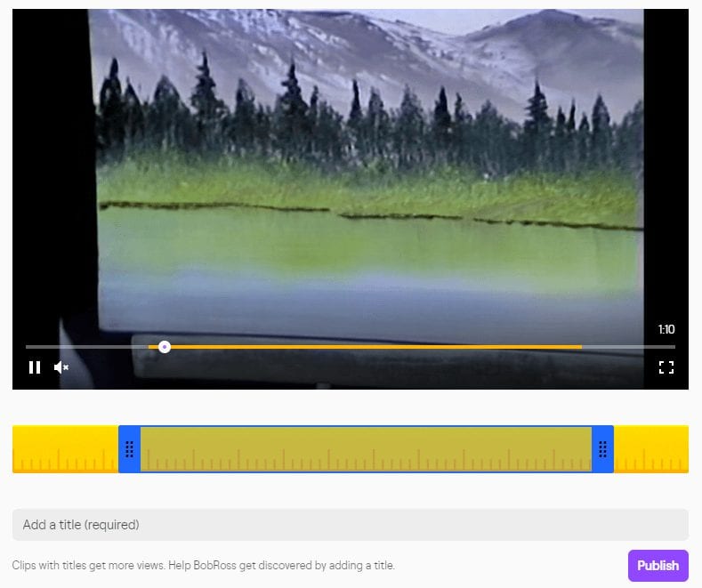Click the grip dots on the left trim handle

[129, 449]
